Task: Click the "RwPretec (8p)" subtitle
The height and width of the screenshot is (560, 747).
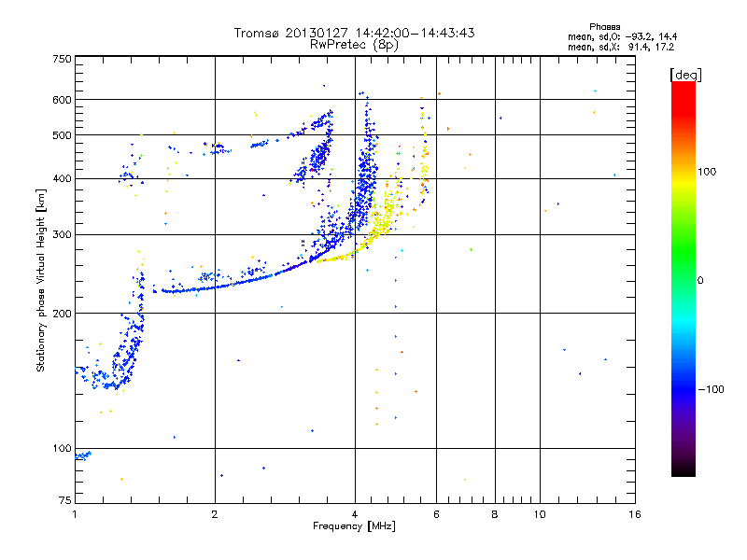Action: 354,45
